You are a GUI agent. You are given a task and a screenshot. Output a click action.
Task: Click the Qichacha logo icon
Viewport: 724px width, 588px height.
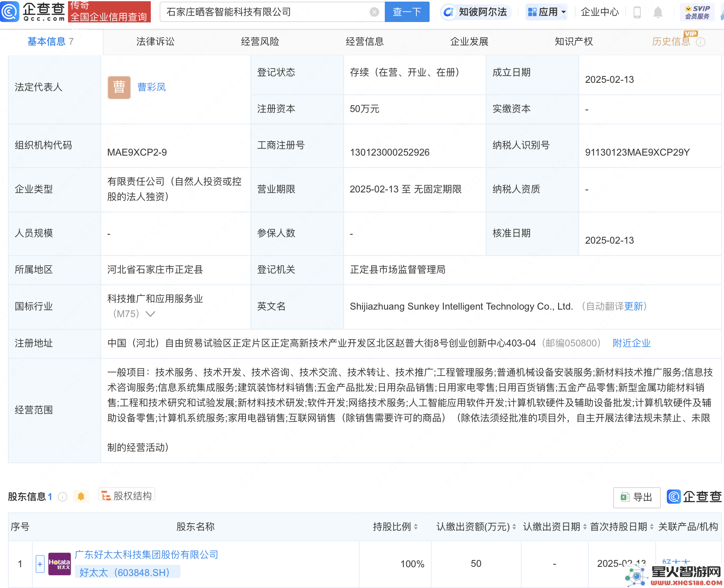[x=10, y=12]
